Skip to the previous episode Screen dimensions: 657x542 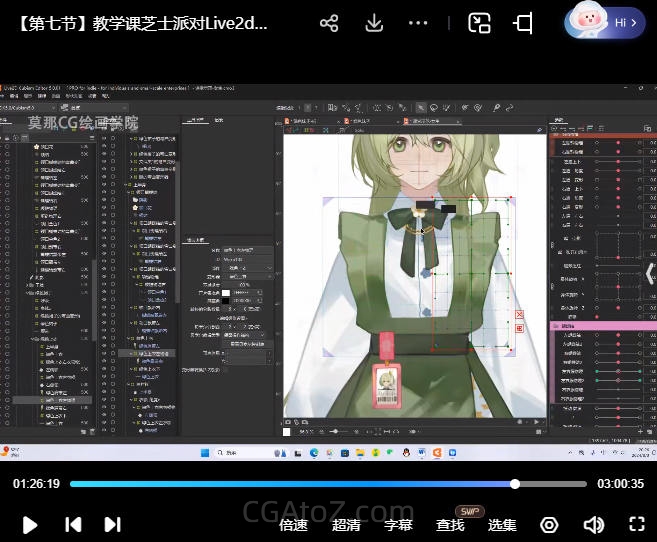pyautogui.click(x=73, y=524)
